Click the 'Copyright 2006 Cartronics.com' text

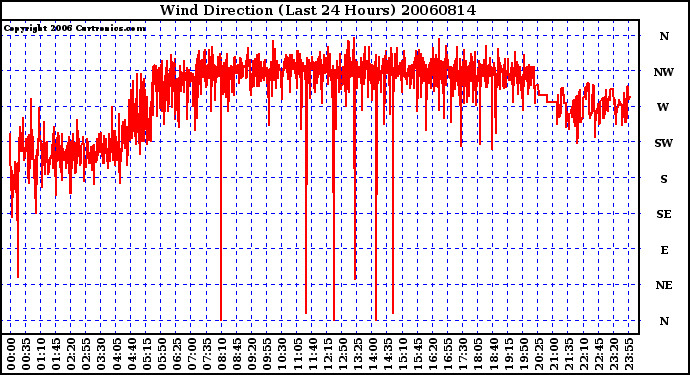tap(75, 29)
